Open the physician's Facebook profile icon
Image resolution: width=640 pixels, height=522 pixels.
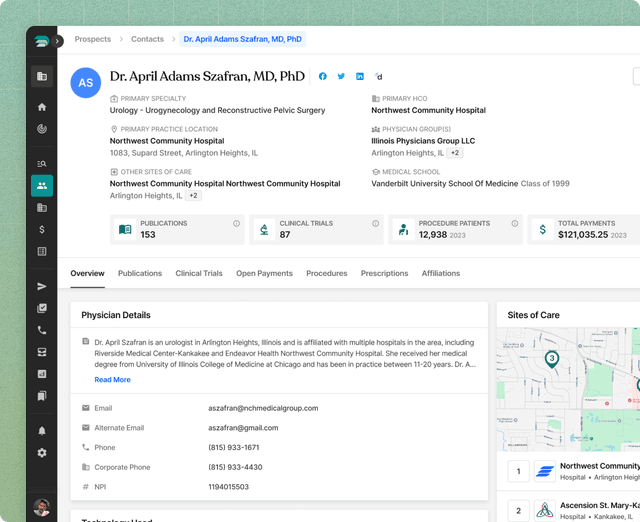click(x=322, y=76)
